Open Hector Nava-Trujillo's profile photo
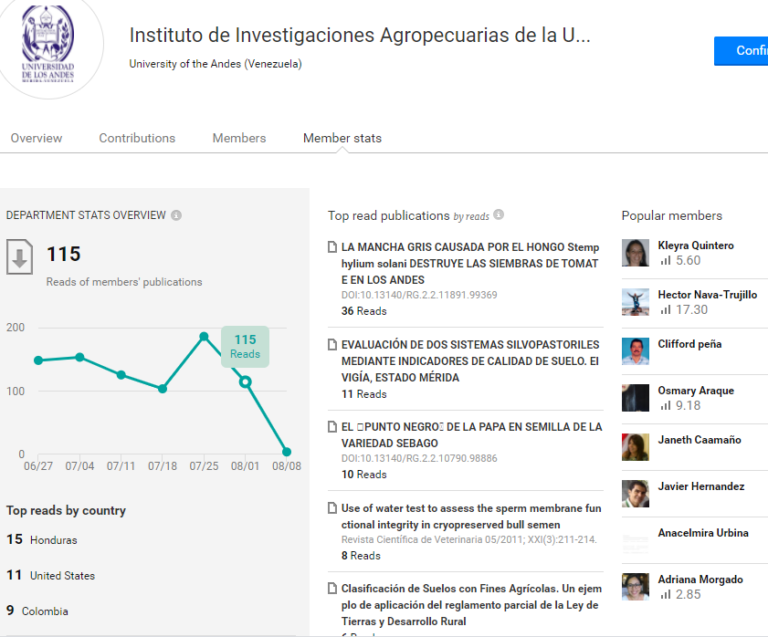This screenshot has width=768, height=637. point(635,302)
